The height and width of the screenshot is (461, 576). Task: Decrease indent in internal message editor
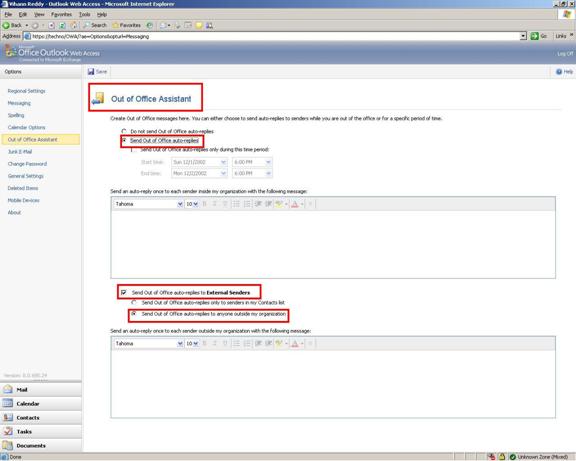click(x=258, y=204)
